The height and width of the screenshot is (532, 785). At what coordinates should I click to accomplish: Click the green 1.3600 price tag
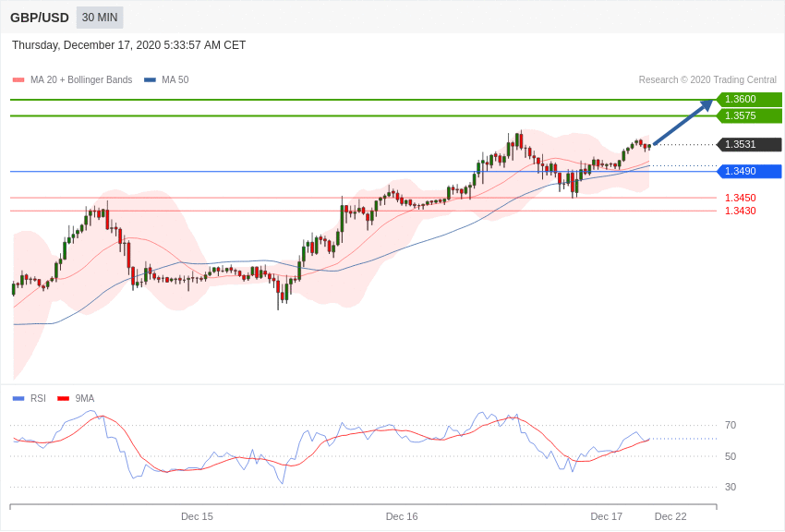point(749,100)
